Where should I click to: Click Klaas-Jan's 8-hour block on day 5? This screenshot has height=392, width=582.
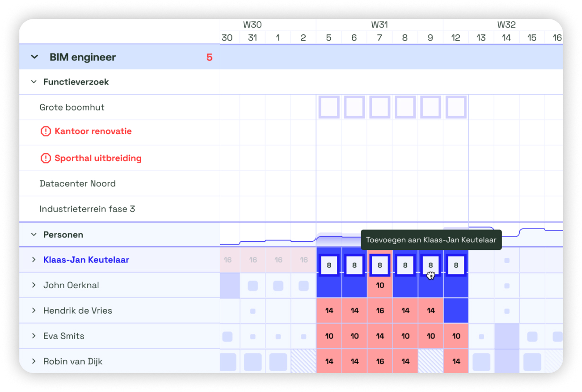tap(329, 265)
